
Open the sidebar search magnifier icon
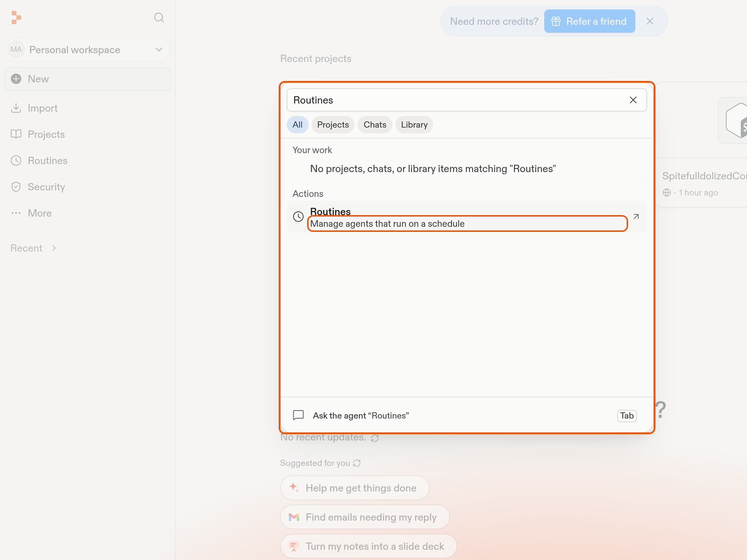[159, 17]
